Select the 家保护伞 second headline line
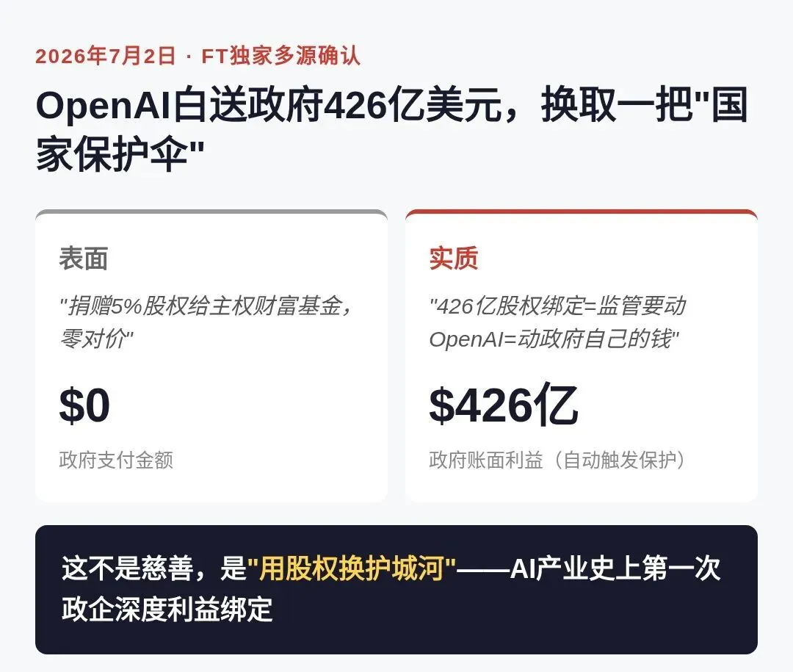This screenshot has width=793, height=672. pos(120,153)
